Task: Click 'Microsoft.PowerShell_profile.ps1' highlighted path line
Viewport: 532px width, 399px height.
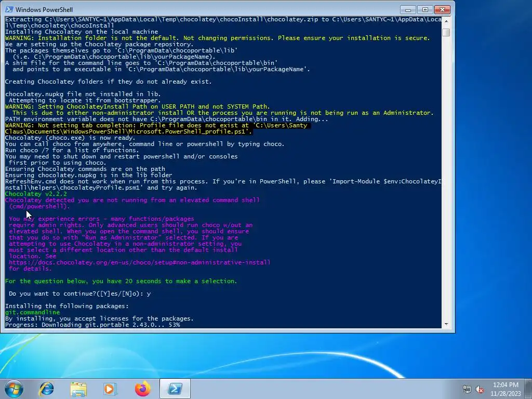Action: click(x=129, y=131)
